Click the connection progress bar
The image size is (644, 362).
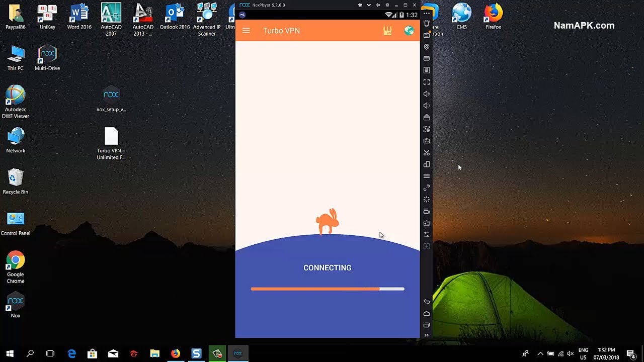point(328,289)
